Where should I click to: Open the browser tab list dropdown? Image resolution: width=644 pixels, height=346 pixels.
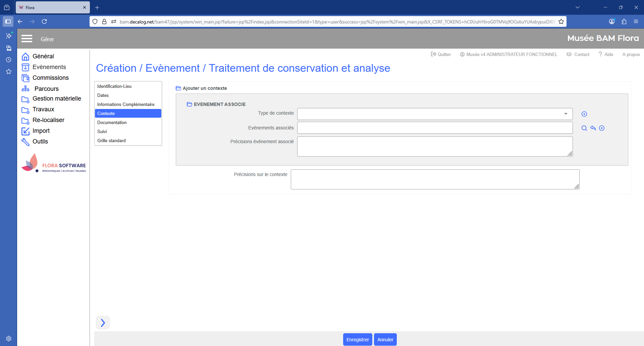click(577, 7)
